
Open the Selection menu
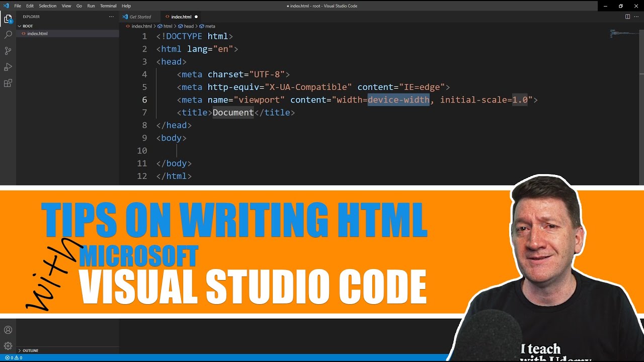pyautogui.click(x=48, y=6)
